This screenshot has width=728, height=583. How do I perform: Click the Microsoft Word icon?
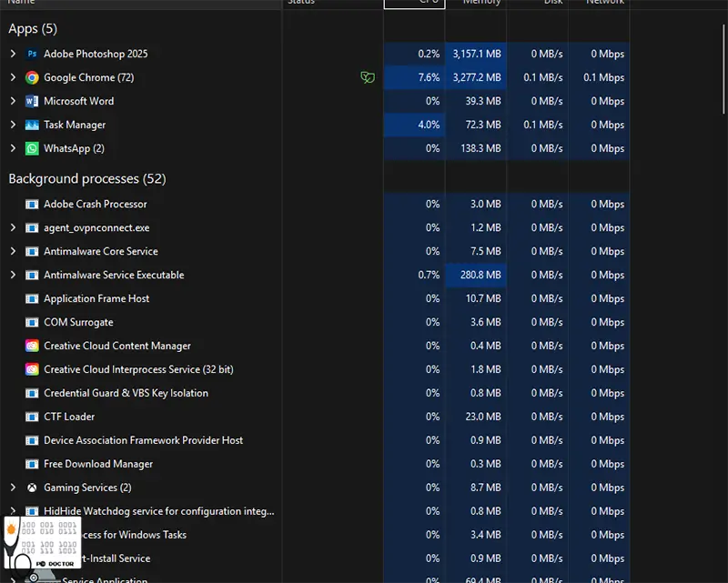coord(32,101)
